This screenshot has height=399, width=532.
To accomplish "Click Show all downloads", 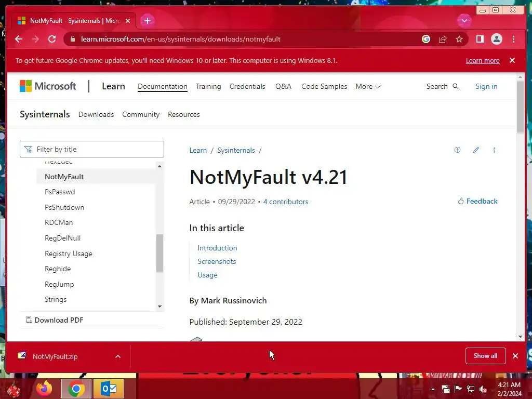I will coord(486,355).
